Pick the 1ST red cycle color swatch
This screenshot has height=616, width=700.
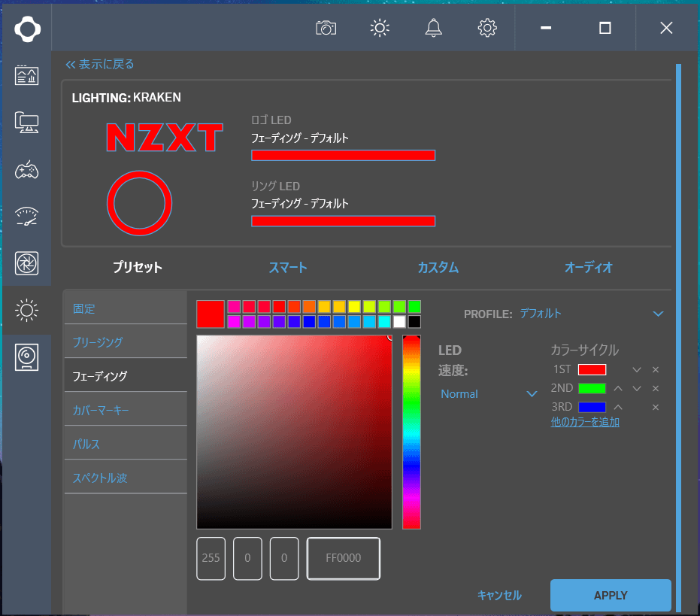tap(592, 370)
